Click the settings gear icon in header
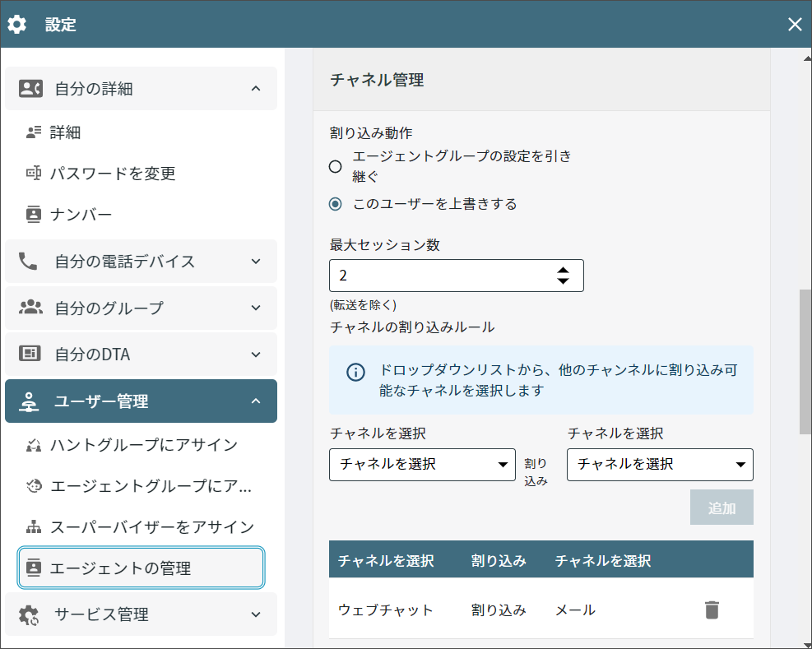 coord(16,25)
